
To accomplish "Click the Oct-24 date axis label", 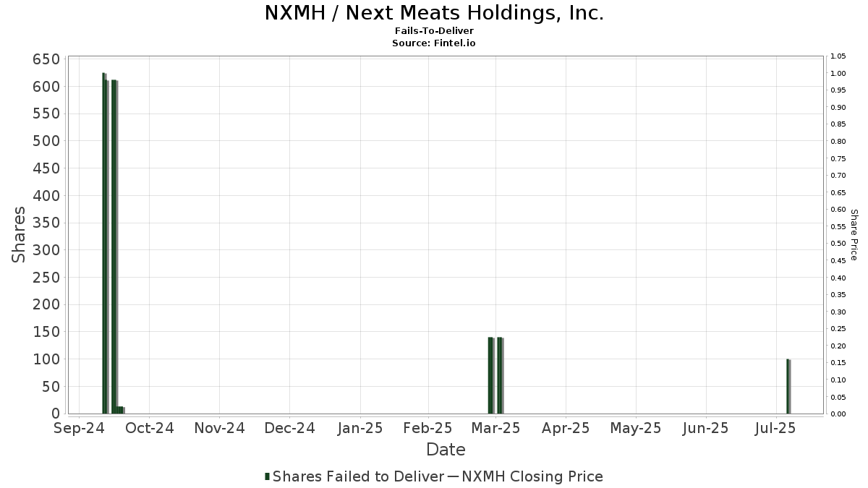I will 149,428.
